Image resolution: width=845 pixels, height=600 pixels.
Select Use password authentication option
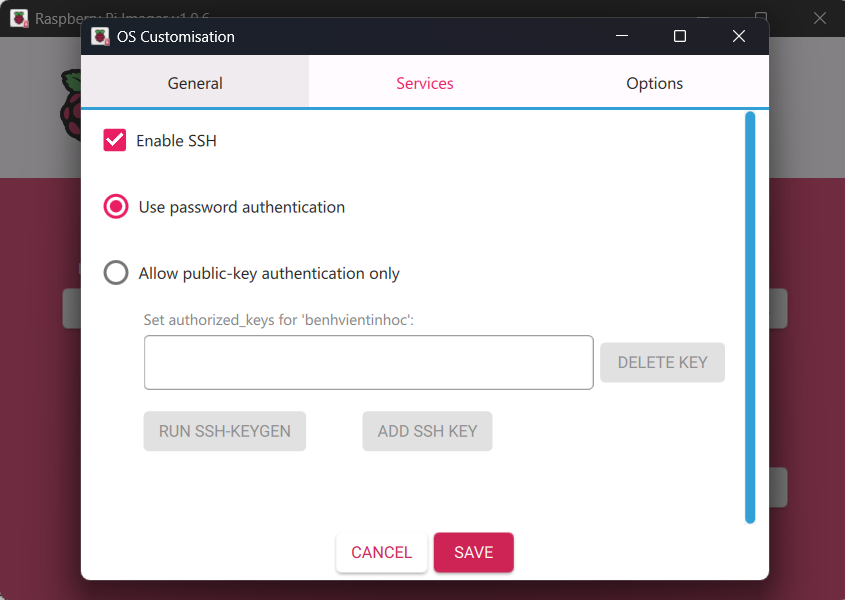point(117,207)
